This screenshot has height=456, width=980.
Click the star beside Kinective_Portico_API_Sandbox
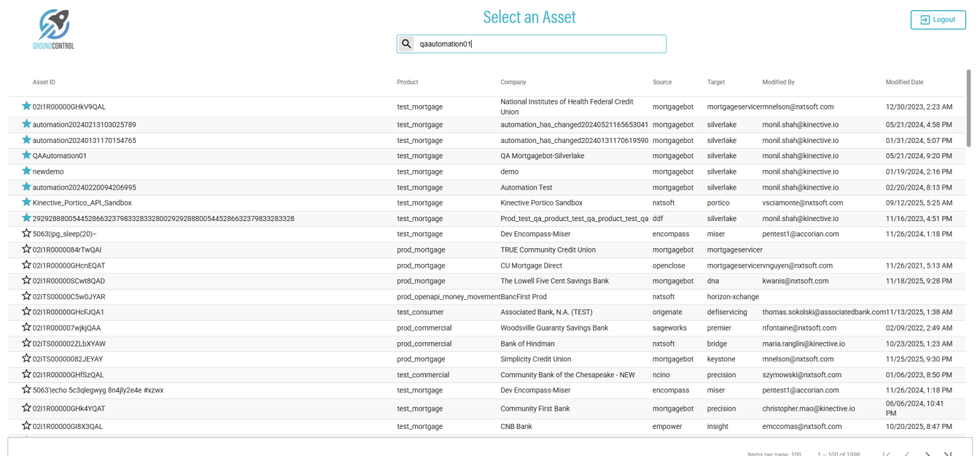(x=27, y=202)
